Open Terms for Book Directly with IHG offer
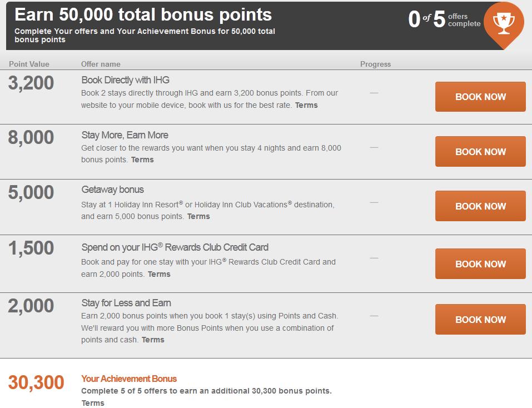 click(x=306, y=105)
